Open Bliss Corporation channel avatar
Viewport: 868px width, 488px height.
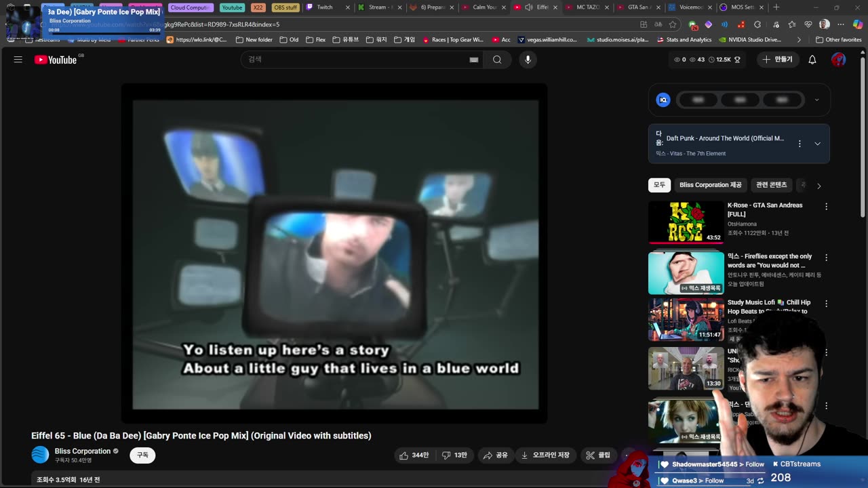(x=41, y=455)
